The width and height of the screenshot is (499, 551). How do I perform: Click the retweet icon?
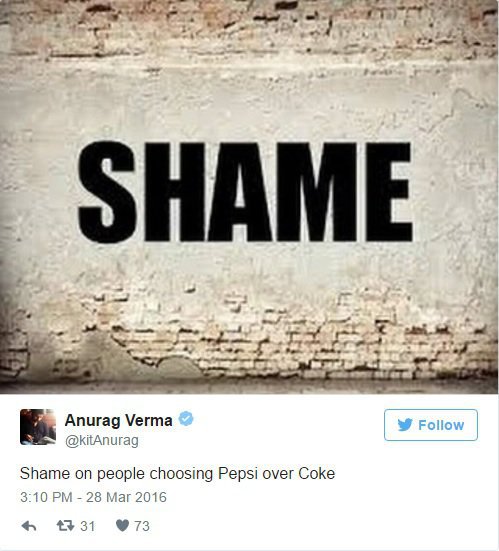(x=65, y=526)
